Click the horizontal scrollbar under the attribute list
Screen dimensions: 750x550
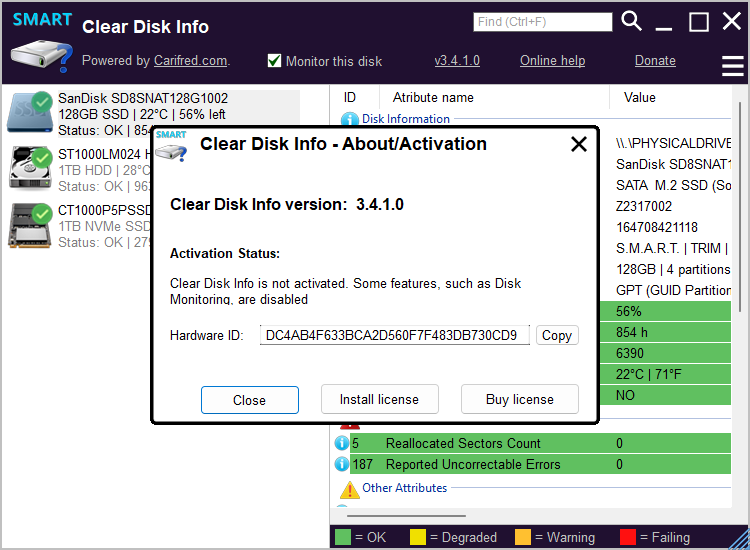(406, 516)
